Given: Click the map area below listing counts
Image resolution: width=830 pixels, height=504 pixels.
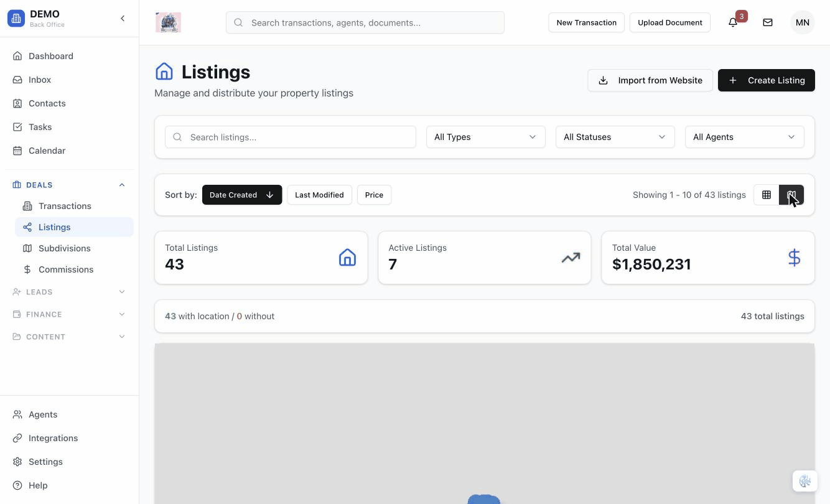Looking at the screenshot, I should click(x=485, y=423).
